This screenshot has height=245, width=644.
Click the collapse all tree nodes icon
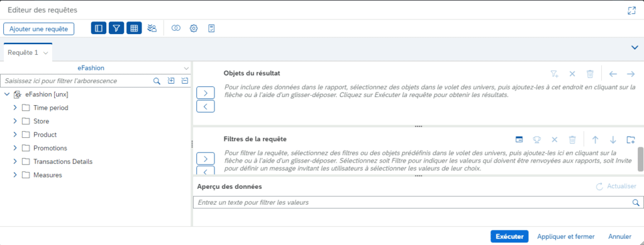[184, 81]
